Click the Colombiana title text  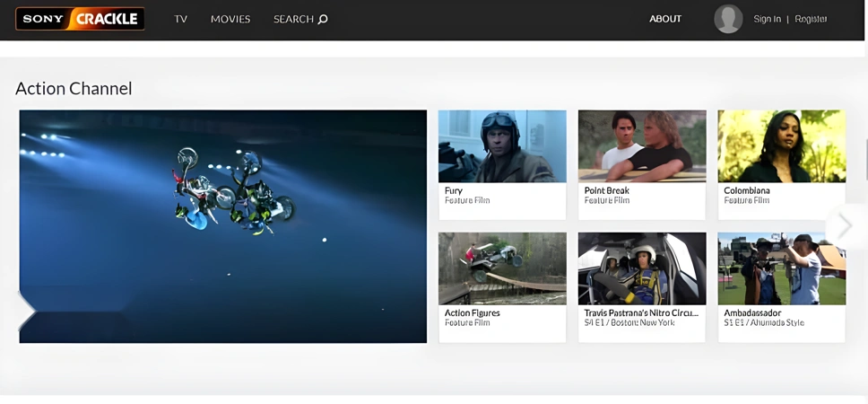(747, 190)
